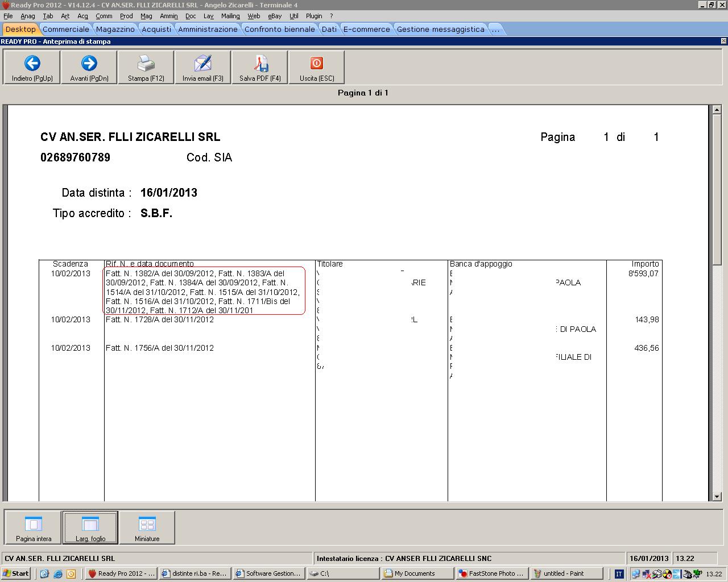Show more tabs with the ellipsis tab

click(x=495, y=29)
